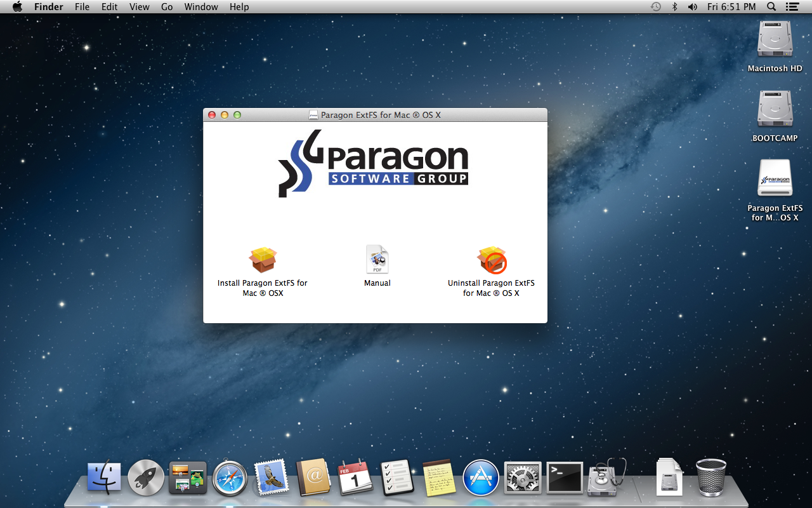Click the 'Macintosh HD' label text
The height and width of the screenshot is (508, 812).
(x=775, y=69)
